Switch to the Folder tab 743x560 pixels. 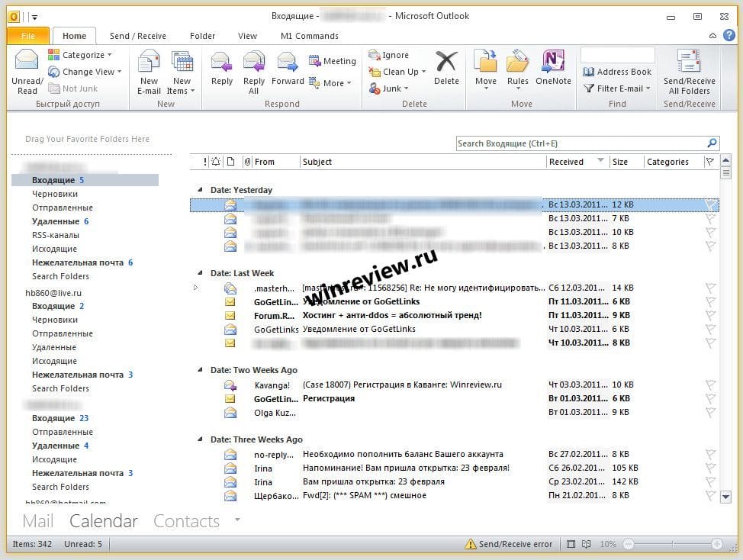coord(202,36)
